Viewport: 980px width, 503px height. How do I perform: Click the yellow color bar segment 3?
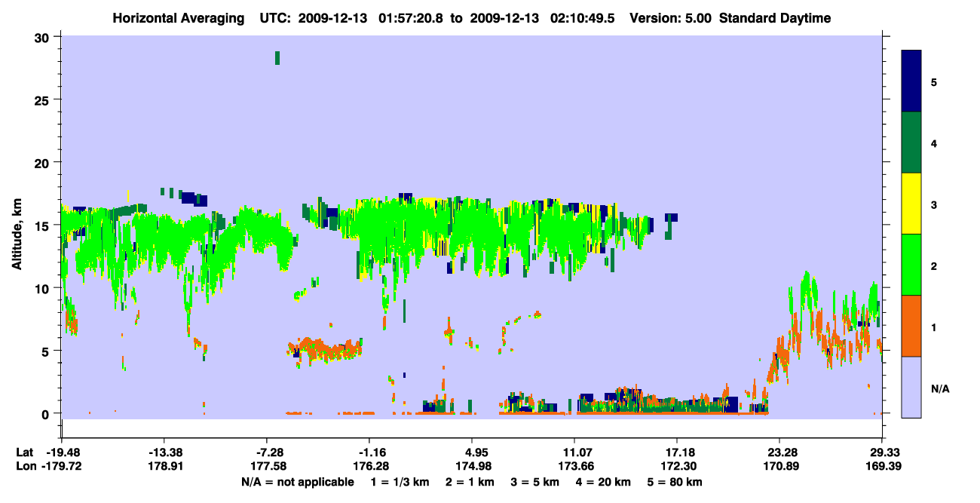tap(911, 204)
